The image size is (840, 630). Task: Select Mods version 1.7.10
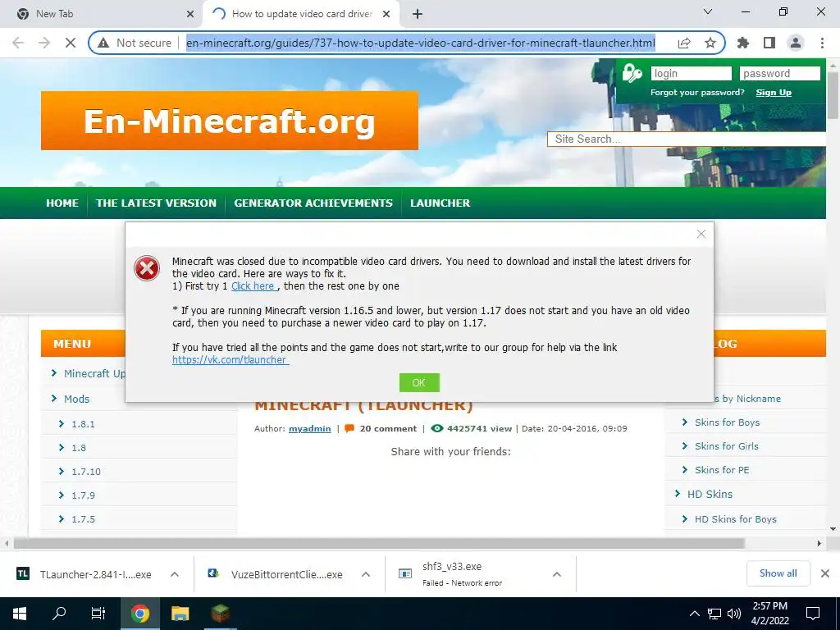point(85,472)
